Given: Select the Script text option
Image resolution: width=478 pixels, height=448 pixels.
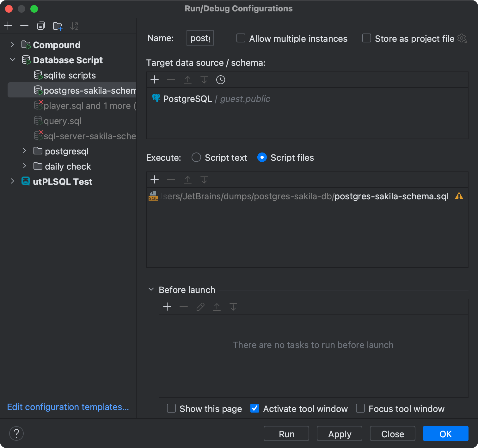Looking at the screenshot, I should (x=196, y=157).
